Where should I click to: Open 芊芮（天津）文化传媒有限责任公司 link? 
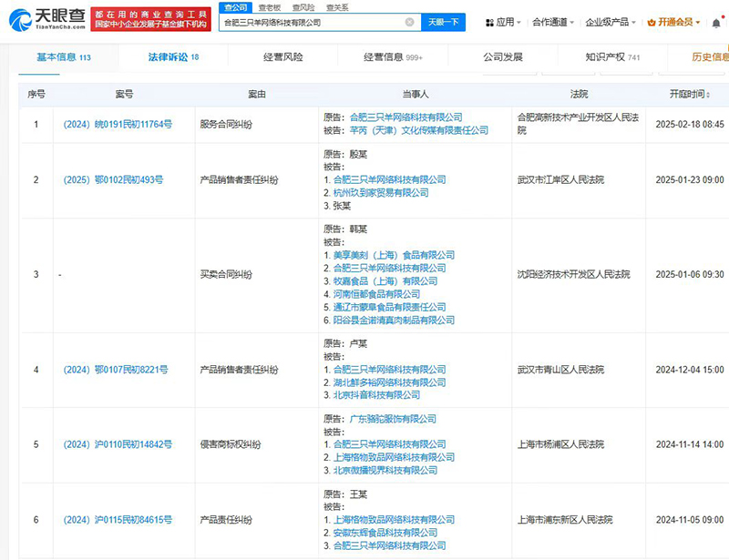pos(419,130)
